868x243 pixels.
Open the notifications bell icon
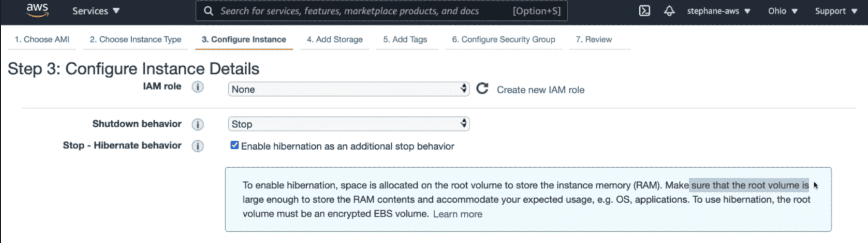[669, 11]
